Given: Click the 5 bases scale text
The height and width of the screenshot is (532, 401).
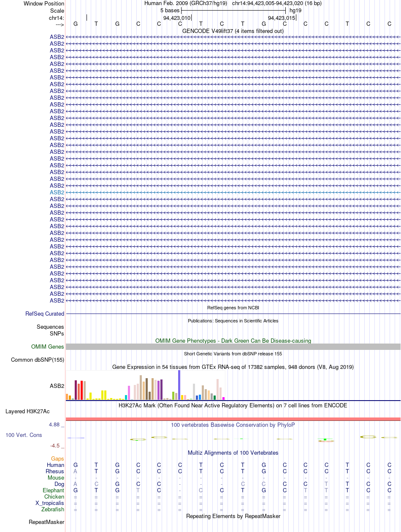Looking at the screenshot, I should pos(170,10).
